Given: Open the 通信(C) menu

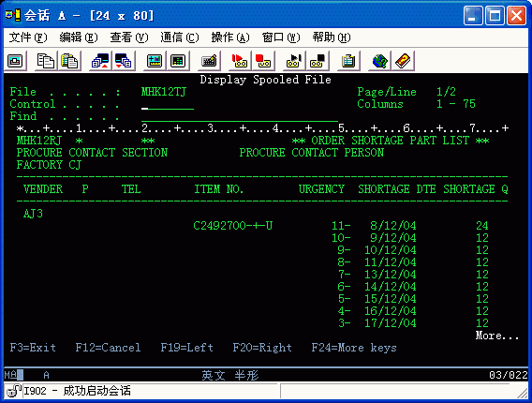Looking at the screenshot, I should pos(180,37).
